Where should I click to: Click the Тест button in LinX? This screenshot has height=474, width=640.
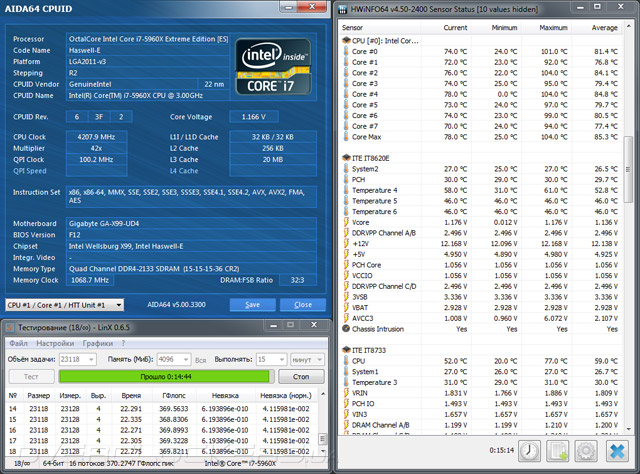tap(31, 376)
